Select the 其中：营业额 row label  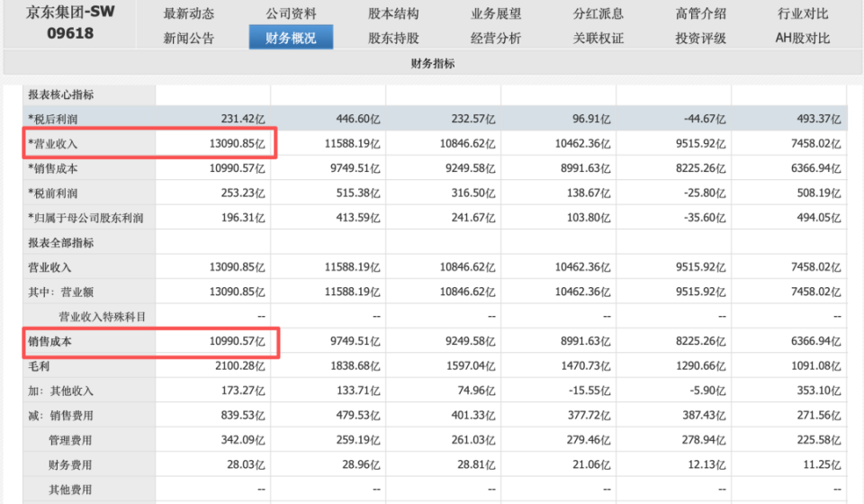click(x=60, y=292)
